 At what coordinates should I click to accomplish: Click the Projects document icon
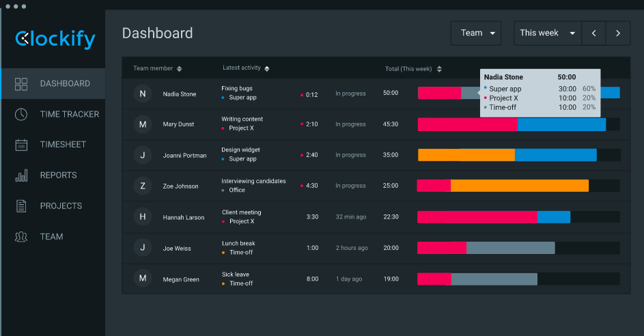point(21,206)
